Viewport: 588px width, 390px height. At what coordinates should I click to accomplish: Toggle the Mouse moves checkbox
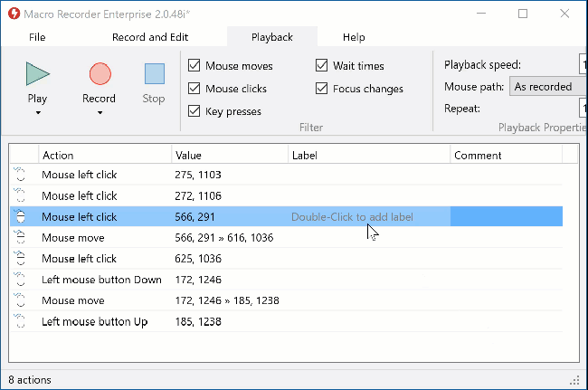194,66
